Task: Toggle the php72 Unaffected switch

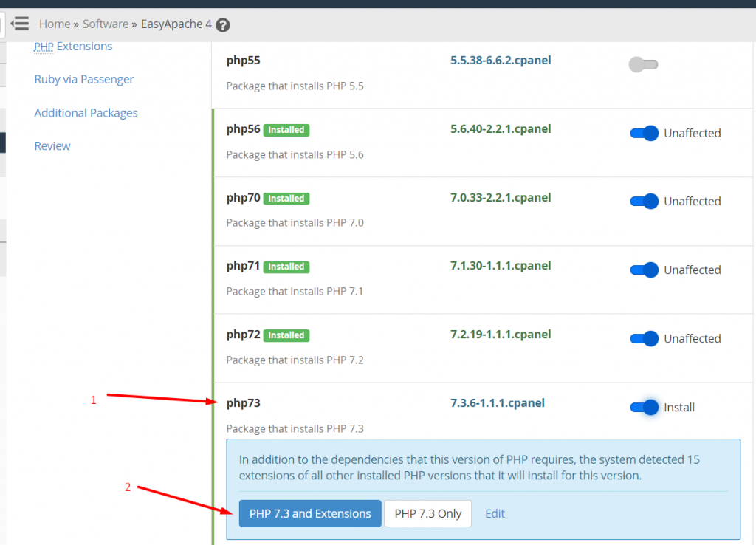Action: click(643, 338)
